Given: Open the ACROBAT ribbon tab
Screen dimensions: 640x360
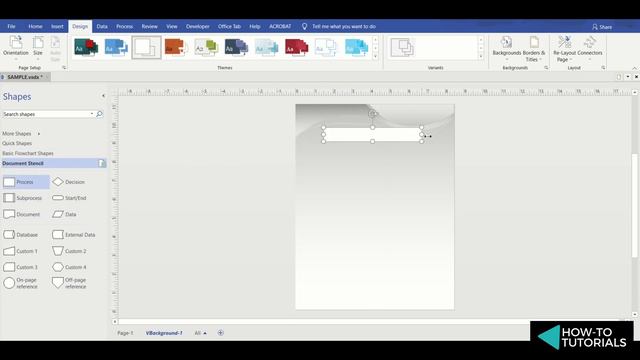Looking at the screenshot, I should pos(280,27).
